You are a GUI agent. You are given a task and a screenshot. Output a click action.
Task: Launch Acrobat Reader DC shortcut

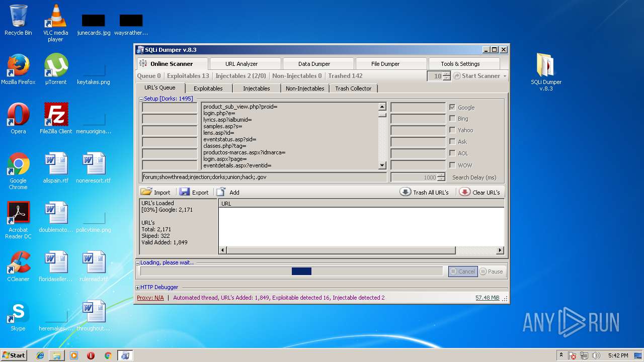coord(18,220)
